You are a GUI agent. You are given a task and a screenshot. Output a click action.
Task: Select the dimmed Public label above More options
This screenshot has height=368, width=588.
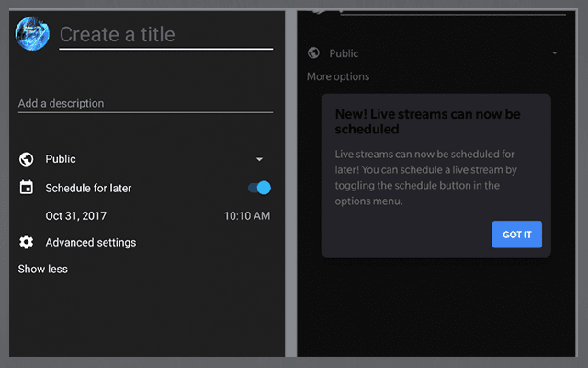pyautogui.click(x=344, y=53)
